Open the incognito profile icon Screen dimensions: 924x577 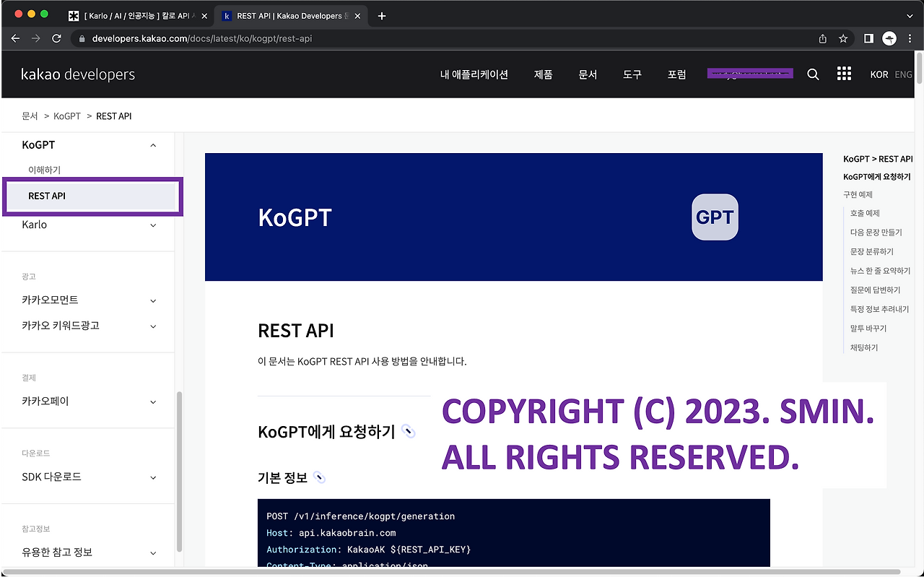click(889, 38)
